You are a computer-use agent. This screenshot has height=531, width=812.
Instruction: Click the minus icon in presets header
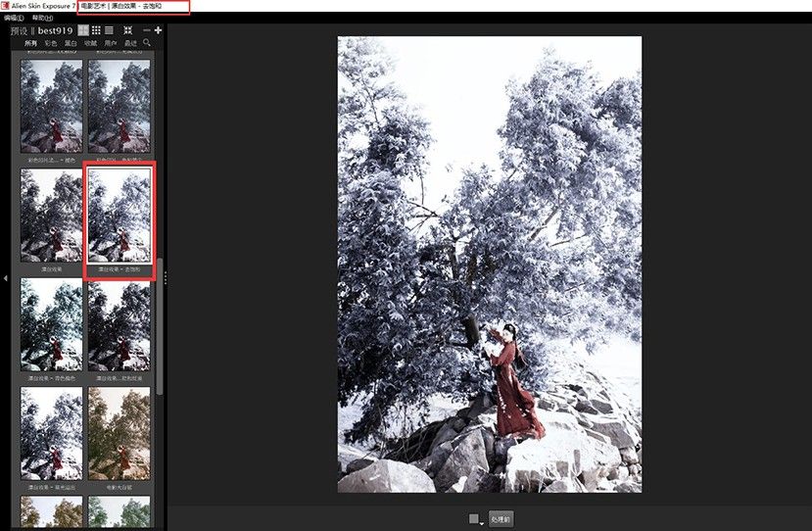[147, 30]
